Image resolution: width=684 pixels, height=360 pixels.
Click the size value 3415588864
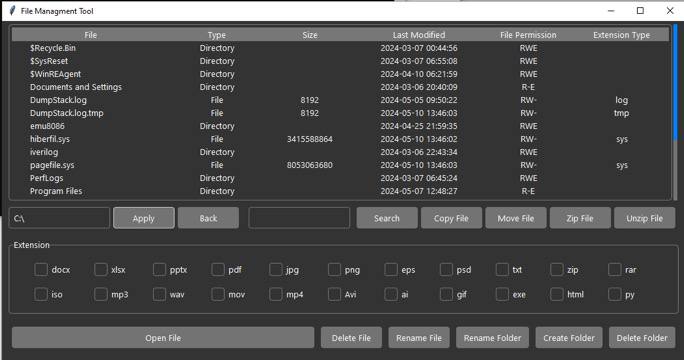point(310,139)
